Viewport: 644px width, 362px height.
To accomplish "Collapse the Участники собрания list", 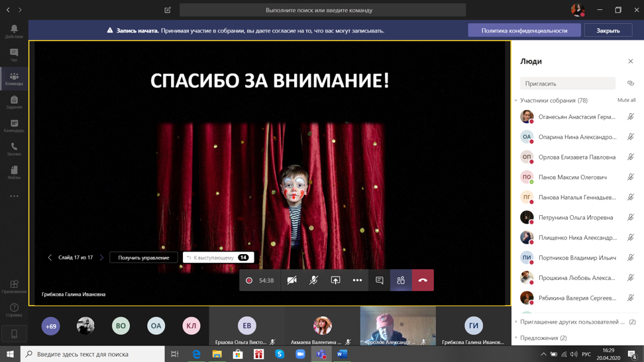I will click(516, 101).
